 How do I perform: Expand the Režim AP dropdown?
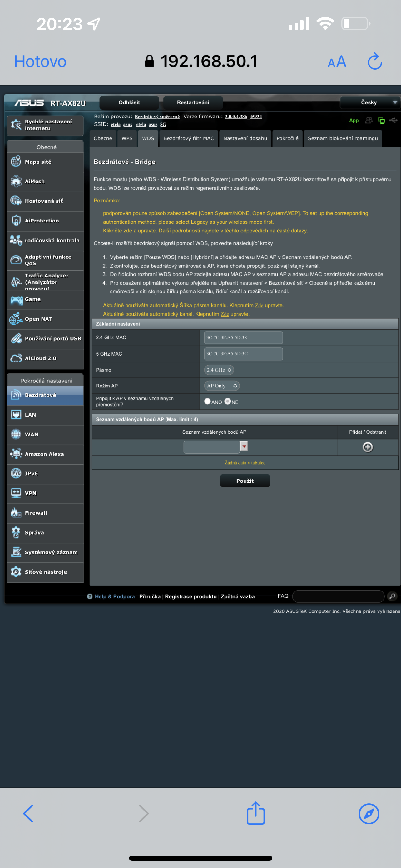[x=221, y=386]
